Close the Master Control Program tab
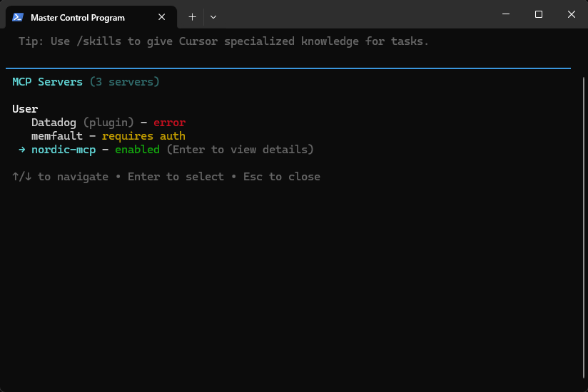588x392 pixels. pyautogui.click(x=161, y=17)
